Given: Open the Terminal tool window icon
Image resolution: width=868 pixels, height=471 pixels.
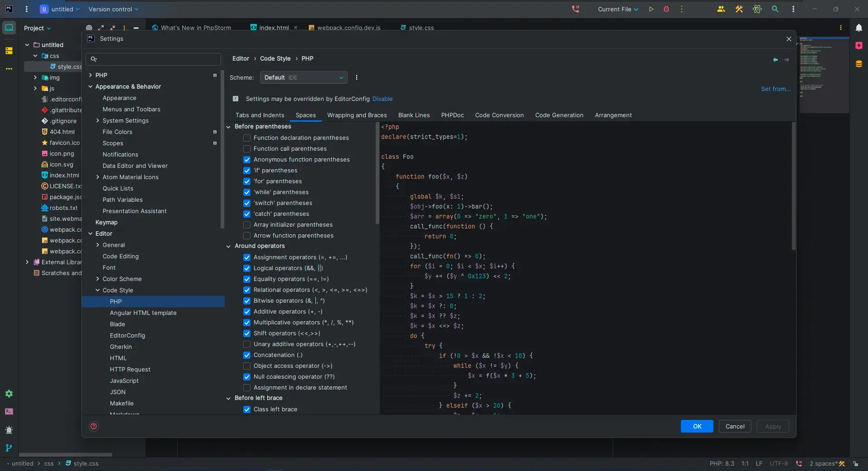Looking at the screenshot, I should pos(9,411).
